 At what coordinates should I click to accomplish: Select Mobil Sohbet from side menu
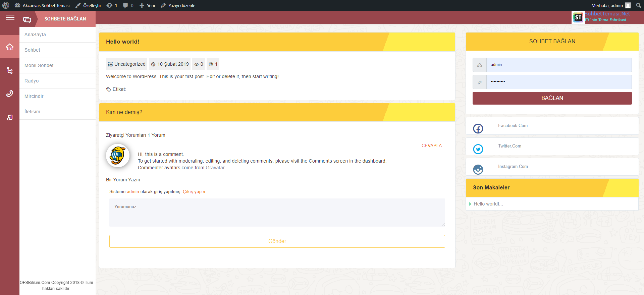39,65
